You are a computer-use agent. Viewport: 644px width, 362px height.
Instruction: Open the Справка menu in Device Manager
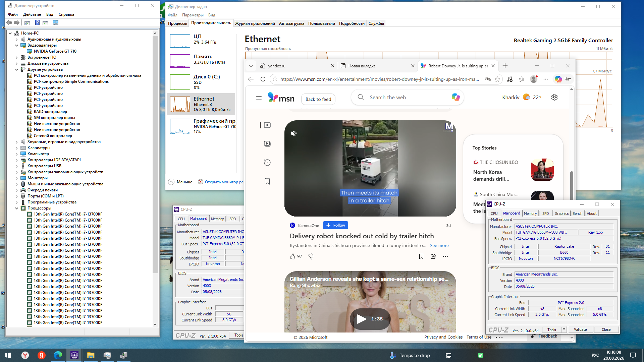point(66,14)
